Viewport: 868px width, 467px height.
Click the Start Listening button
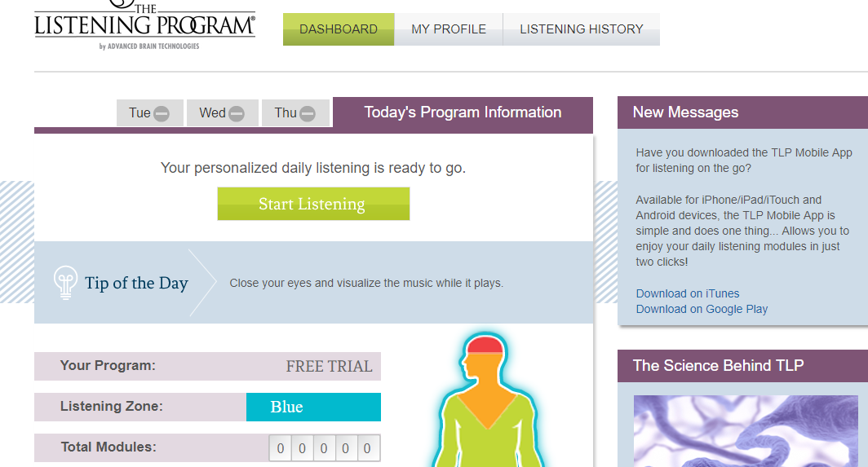[x=313, y=204]
